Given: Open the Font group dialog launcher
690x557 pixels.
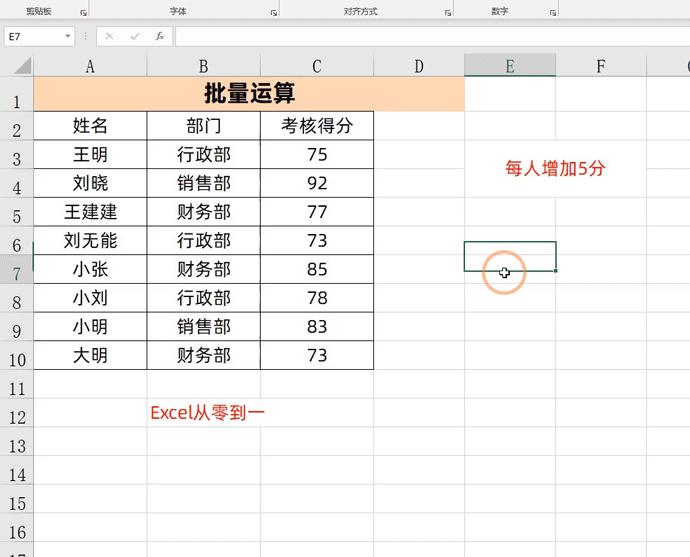Looking at the screenshot, I should point(274,13).
